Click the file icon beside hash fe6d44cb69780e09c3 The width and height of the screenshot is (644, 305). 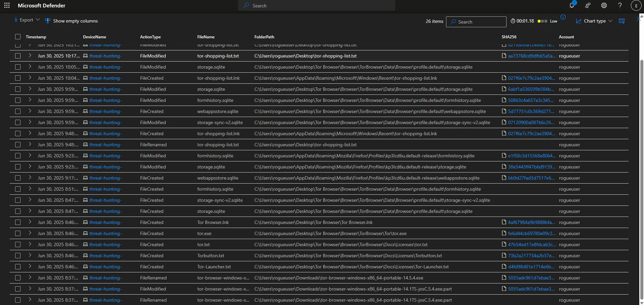click(x=504, y=233)
